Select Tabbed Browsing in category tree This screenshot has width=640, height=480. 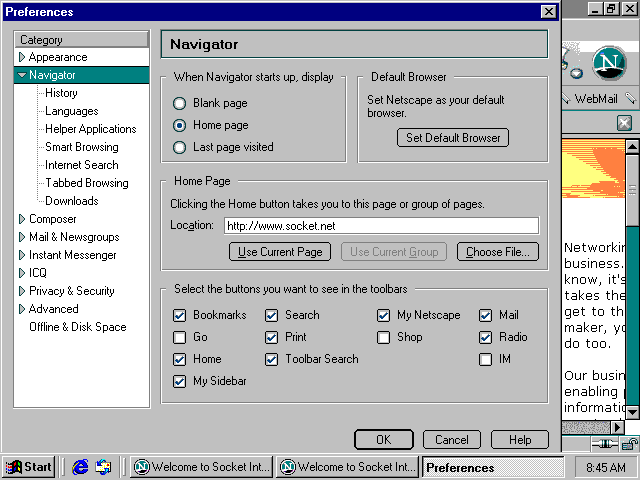(87, 183)
